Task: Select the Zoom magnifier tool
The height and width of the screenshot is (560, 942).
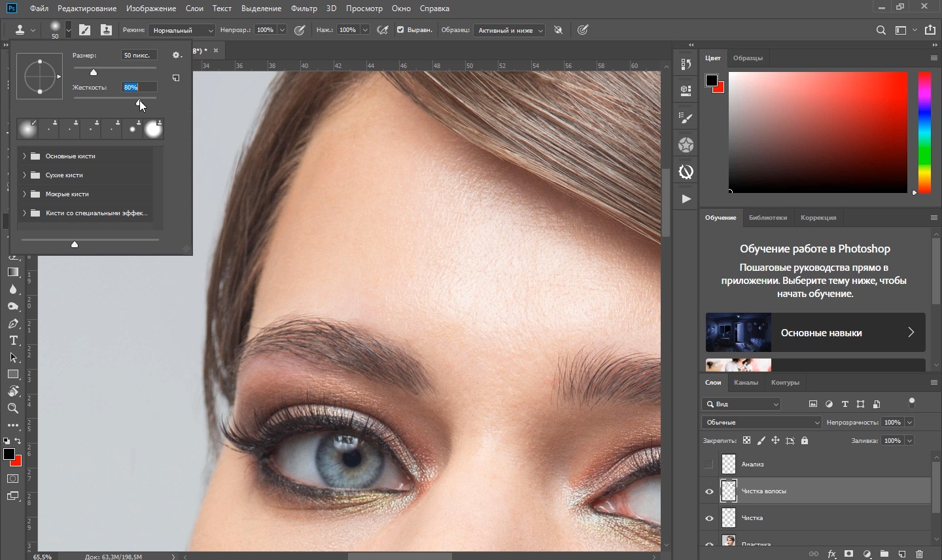Action: pos(13,408)
